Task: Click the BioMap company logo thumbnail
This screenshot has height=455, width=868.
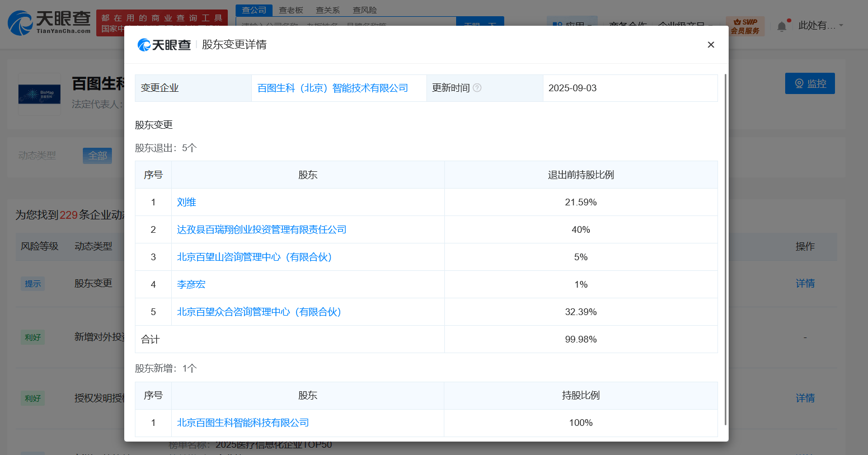Action: pyautogui.click(x=39, y=94)
